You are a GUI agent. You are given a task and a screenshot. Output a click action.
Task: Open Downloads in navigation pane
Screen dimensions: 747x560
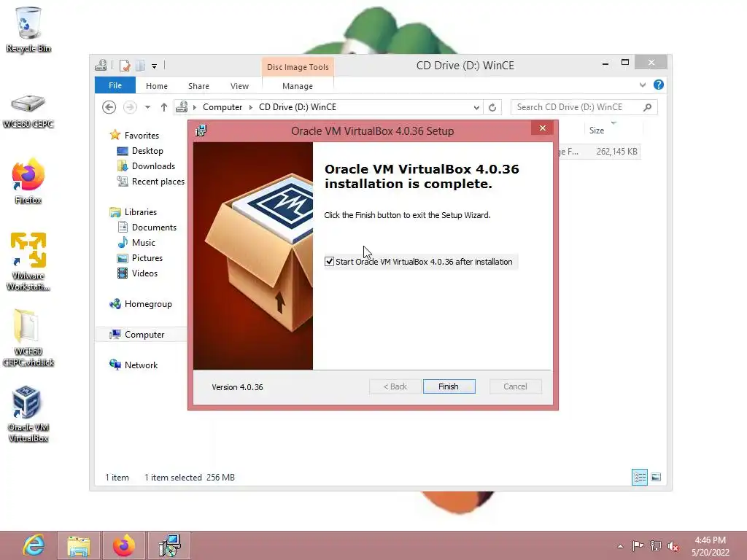click(153, 166)
